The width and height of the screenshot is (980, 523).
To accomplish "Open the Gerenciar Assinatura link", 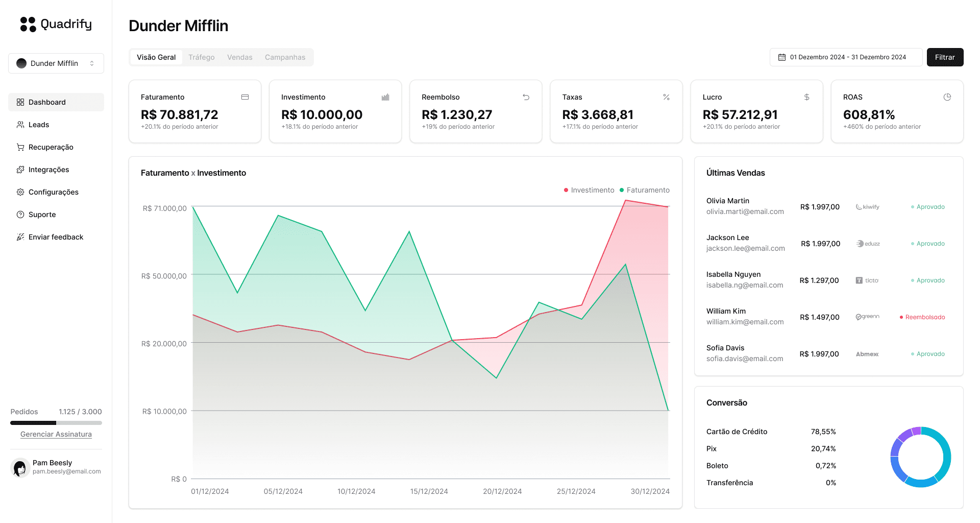I will [56, 434].
